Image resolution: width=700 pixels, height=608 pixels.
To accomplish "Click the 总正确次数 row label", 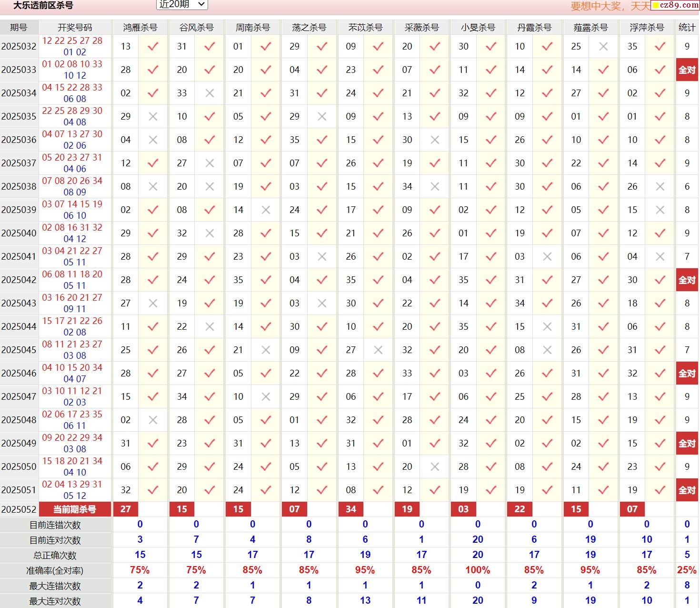I will (x=55, y=556).
